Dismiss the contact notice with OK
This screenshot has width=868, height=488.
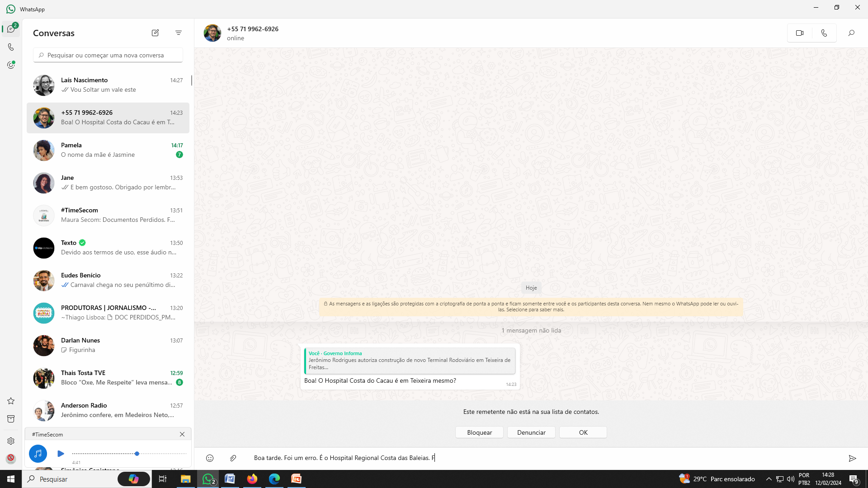583,432
